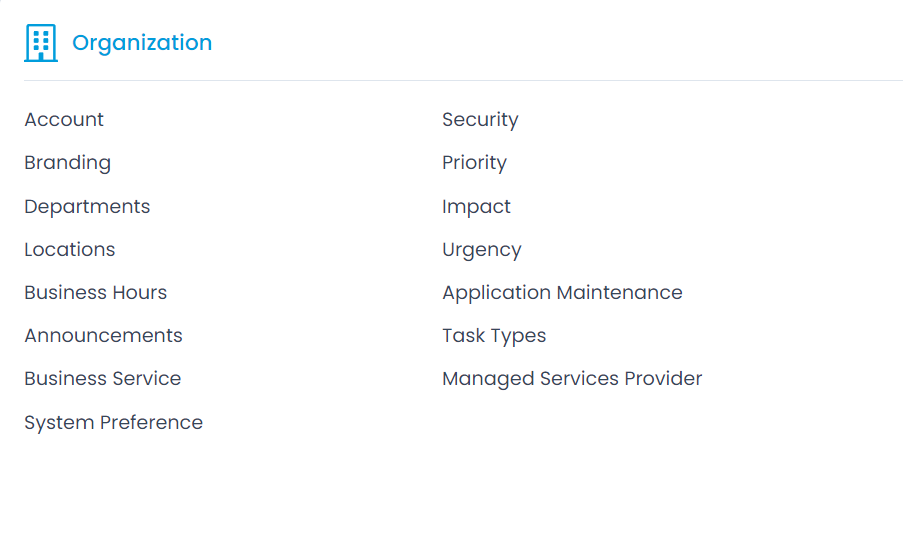This screenshot has height=554, width=908.
Task: Open the Departments page
Action: point(87,207)
